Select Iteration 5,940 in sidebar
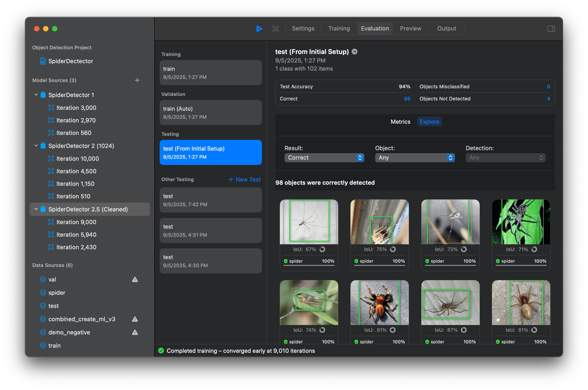This screenshot has width=588, height=390. point(76,234)
